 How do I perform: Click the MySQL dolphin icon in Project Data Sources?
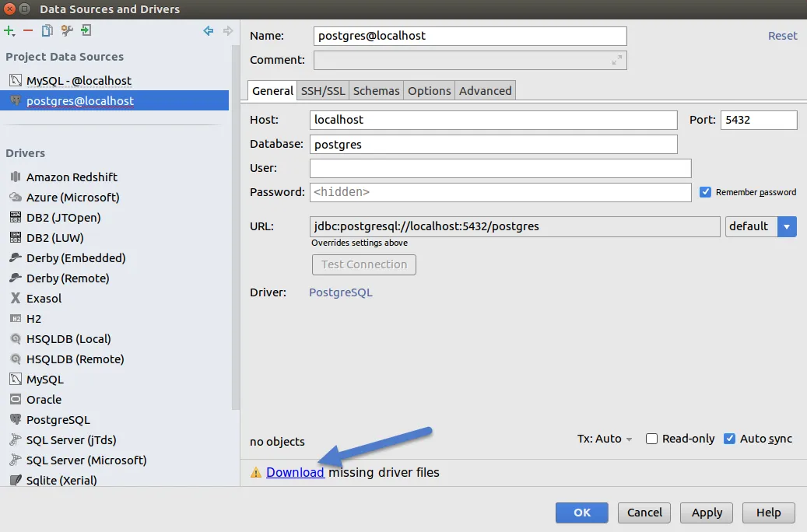pos(16,80)
